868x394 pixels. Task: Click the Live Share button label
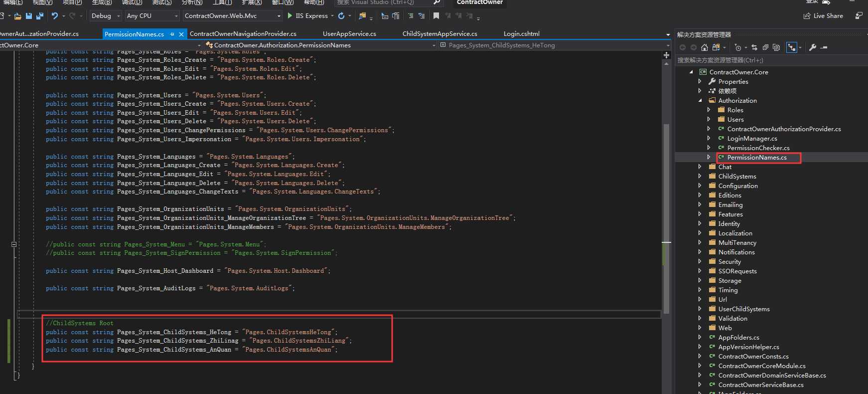coord(828,16)
